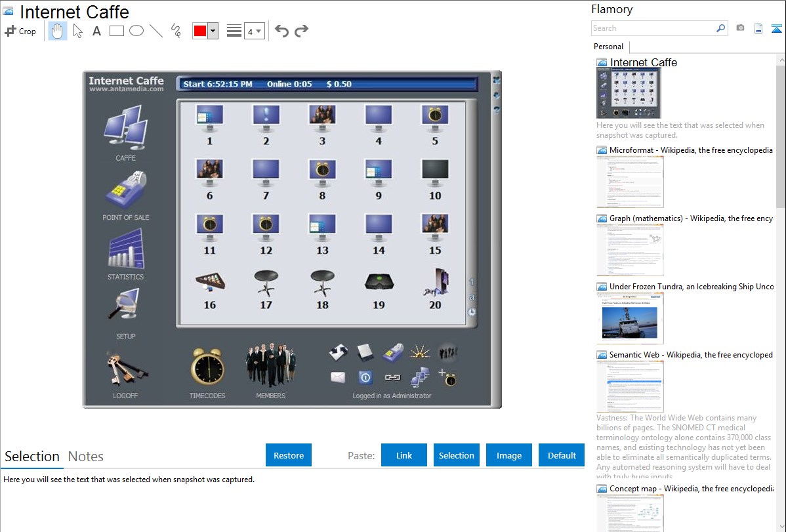Screen dimensions: 786x532
Task: Click the Online 0:05 status text
Action: tap(289, 84)
